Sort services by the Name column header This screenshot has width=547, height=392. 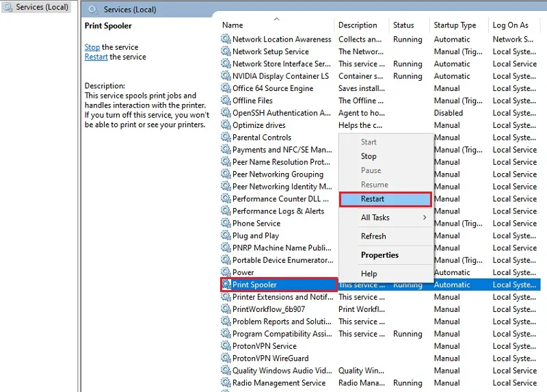click(276, 25)
